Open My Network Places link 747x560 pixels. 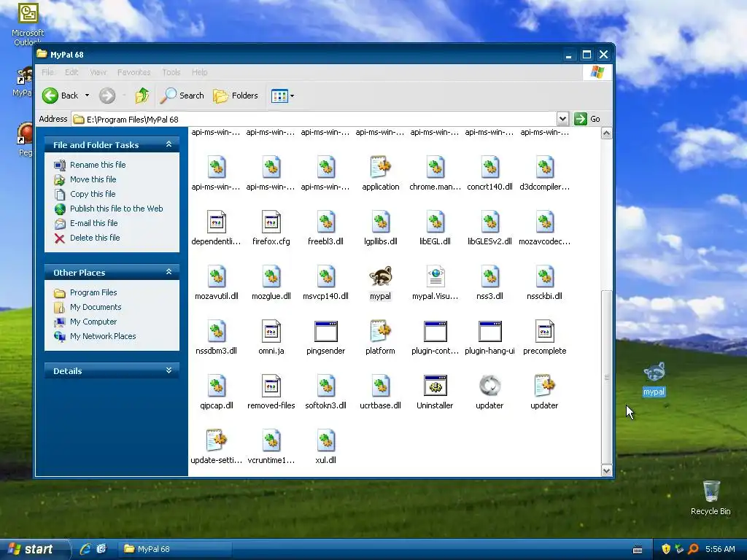click(x=103, y=336)
